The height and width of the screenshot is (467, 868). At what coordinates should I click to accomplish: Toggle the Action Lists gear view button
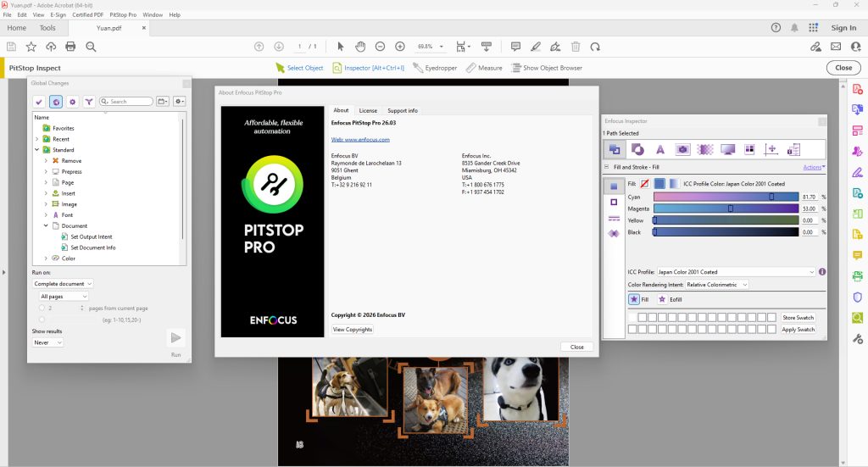[73, 101]
